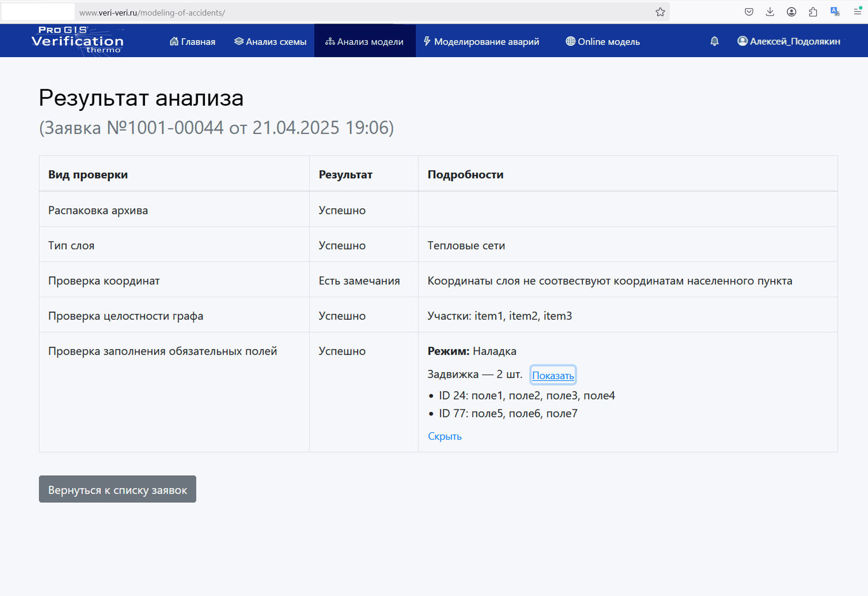Click the globe icon next to Online модель

[570, 41]
